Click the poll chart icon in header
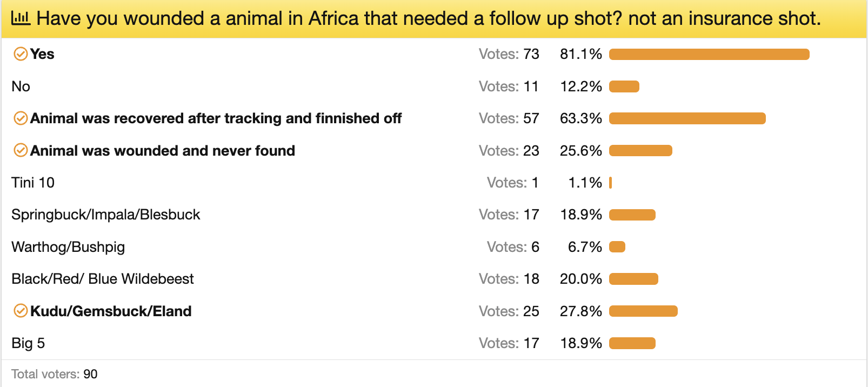This screenshot has width=868, height=387. pyautogui.click(x=21, y=18)
